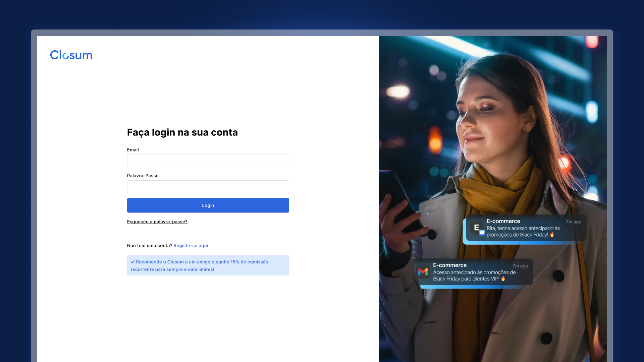Click the fire emoji in Gmail notification
Image resolution: width=644 pixels, height=362 pixels.
coord(503,279)
